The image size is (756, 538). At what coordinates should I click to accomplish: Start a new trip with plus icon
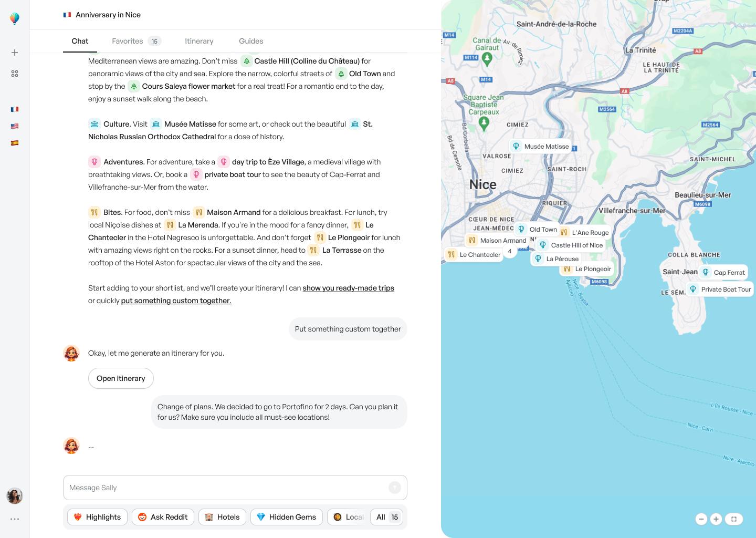point(15,53)
